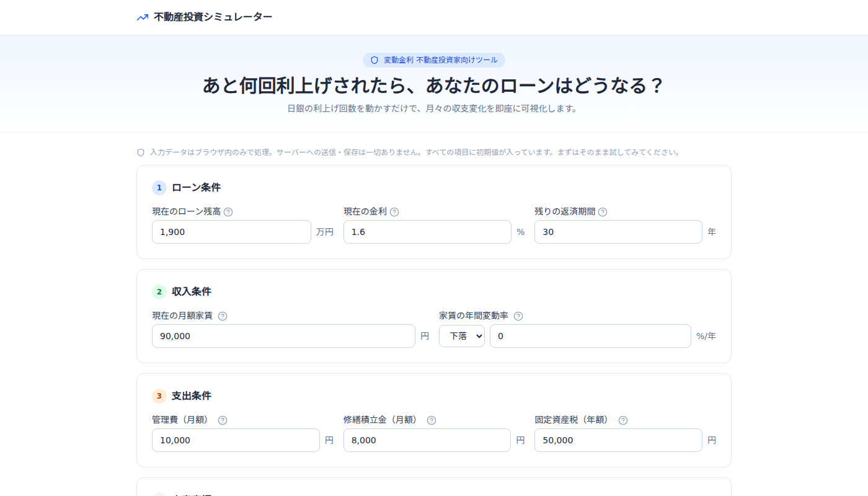868x496 pixels.
Task: Focus the loan balance field showing 1,900
Action: [231, 232]
